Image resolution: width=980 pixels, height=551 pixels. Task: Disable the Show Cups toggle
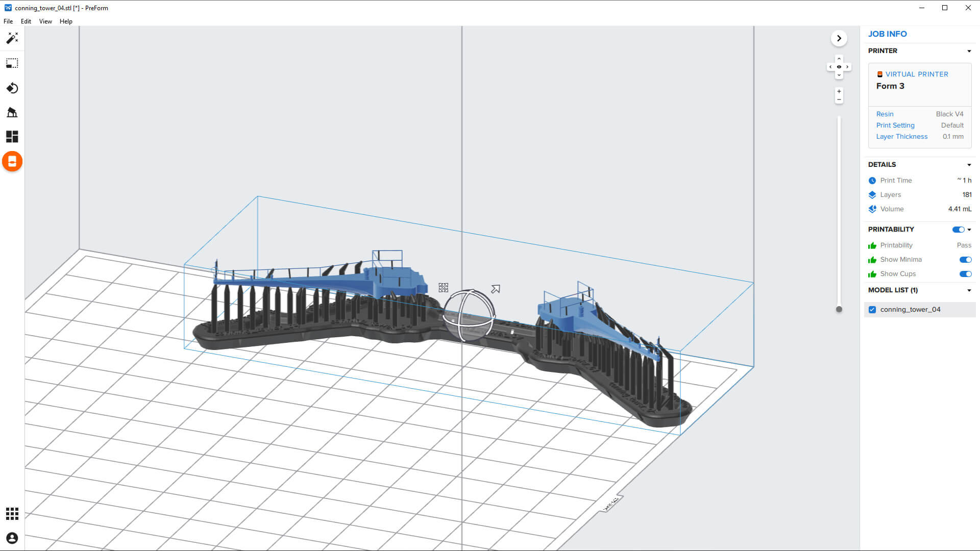pos(965,274)
